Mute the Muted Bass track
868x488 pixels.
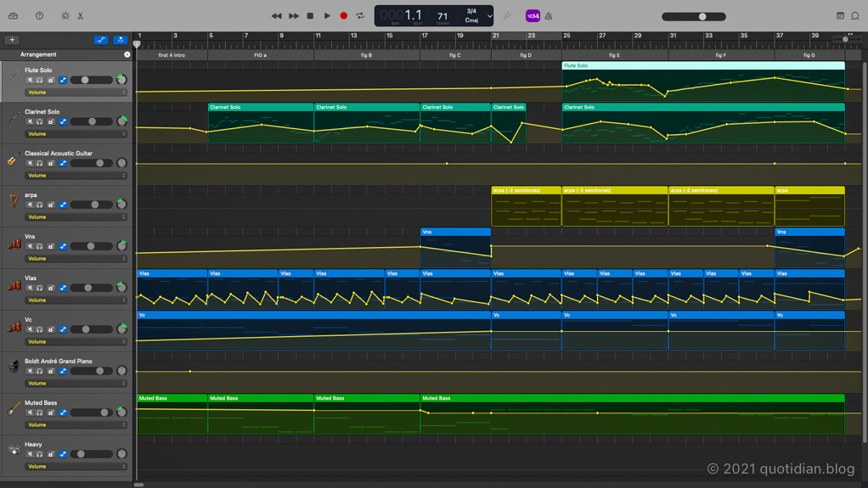30,412
